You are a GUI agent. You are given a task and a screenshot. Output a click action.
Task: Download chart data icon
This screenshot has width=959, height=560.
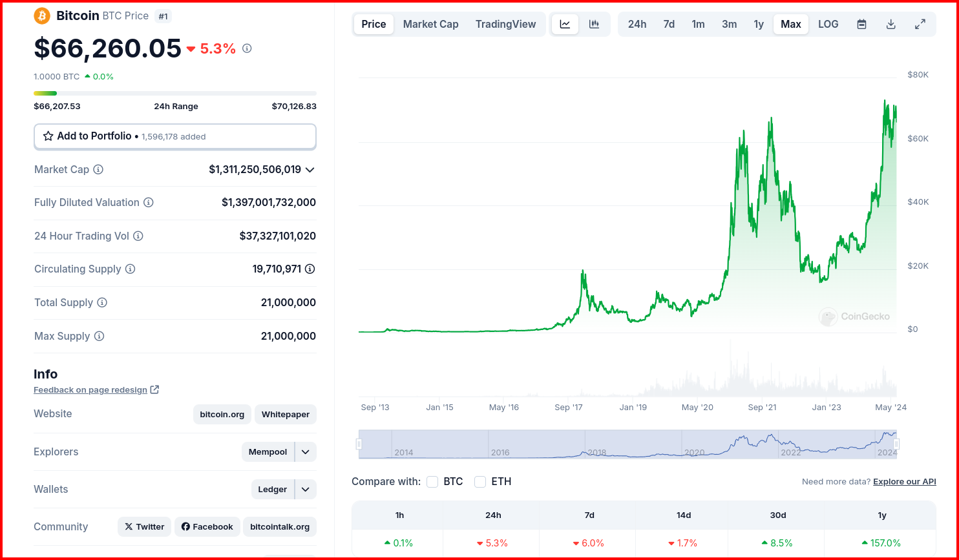coord(890,25)
